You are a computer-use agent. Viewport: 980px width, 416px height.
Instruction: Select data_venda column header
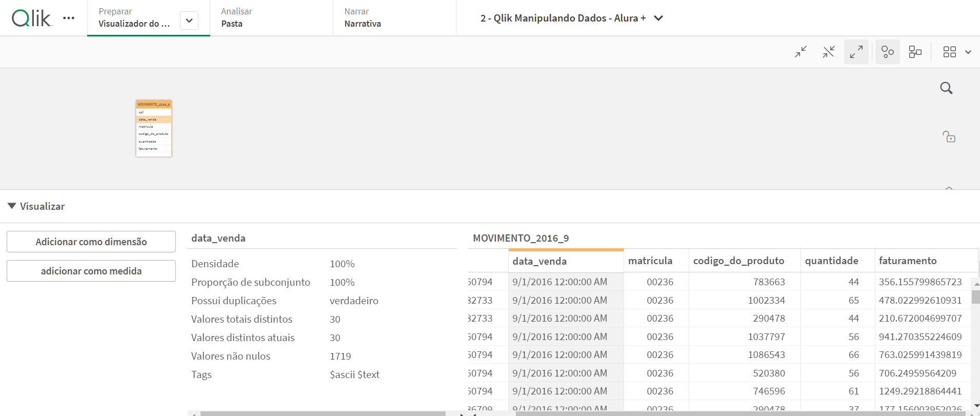point(566,261)
